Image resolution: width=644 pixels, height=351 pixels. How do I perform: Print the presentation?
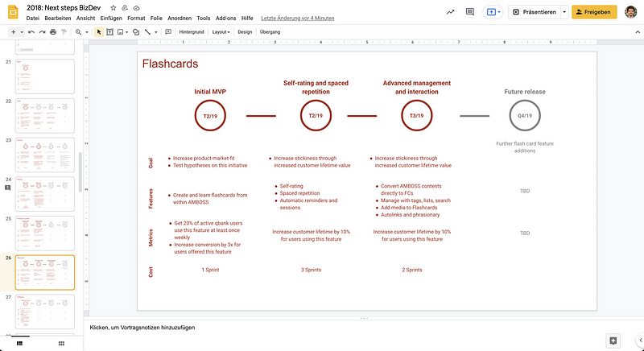tap(53, 32)
